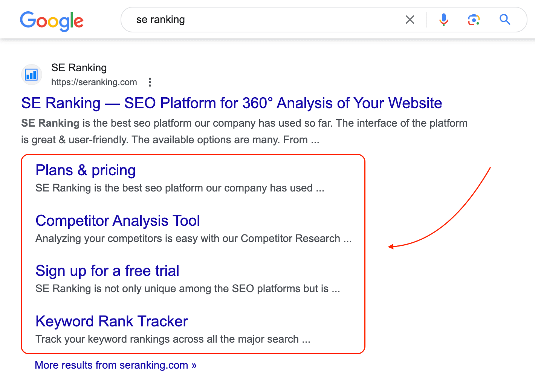Click the Competitor Analysis Tool snippet description
Screen dimensions: 535x392
(x=194, y=239)
